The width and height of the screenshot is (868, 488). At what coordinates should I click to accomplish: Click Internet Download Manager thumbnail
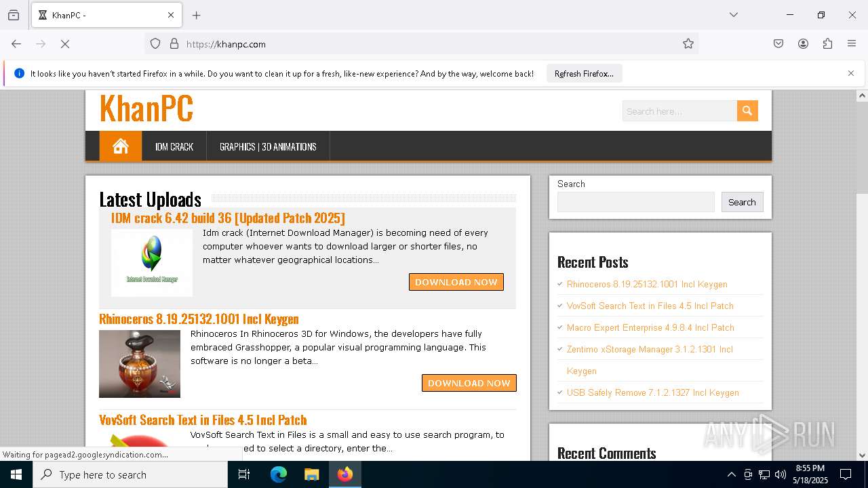point(152,263)
